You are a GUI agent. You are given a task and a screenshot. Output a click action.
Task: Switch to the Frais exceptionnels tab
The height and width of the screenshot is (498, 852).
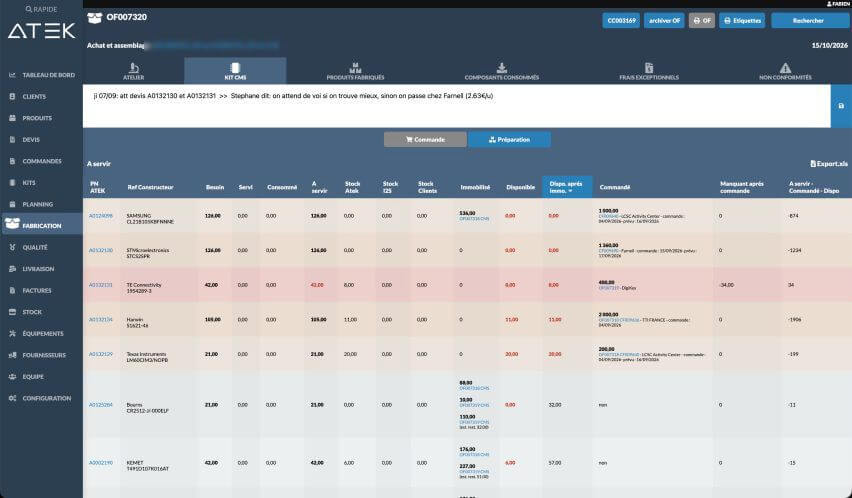pos(649,71)
